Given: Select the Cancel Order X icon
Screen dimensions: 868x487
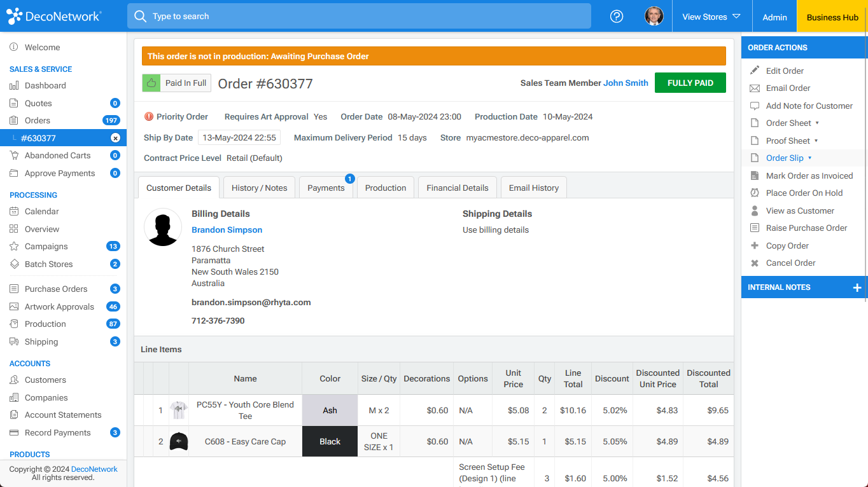Looking at the screenshot, I should [753, 263].
